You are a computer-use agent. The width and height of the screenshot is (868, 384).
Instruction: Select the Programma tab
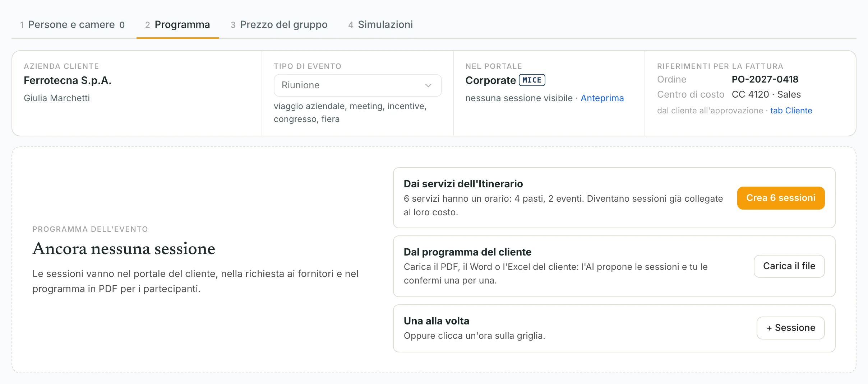(x=177, y=24)
